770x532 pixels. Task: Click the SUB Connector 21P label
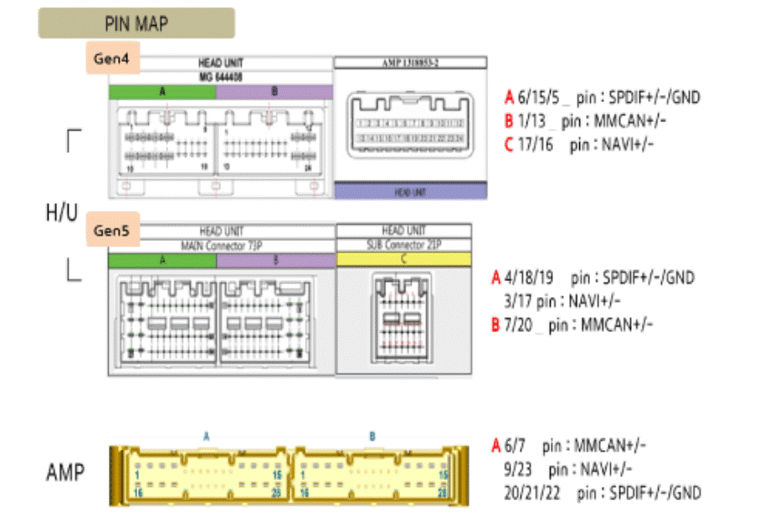pos(403,244)
